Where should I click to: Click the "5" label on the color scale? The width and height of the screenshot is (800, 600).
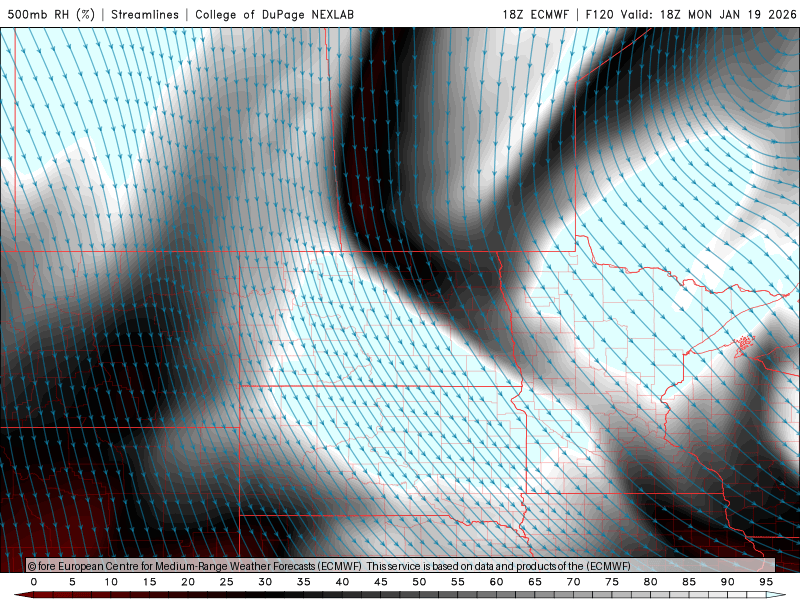click(72, 582)
